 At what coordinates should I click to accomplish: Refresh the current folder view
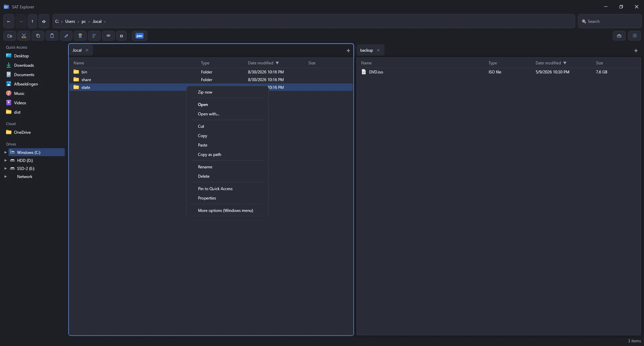(x=44, y=21)
